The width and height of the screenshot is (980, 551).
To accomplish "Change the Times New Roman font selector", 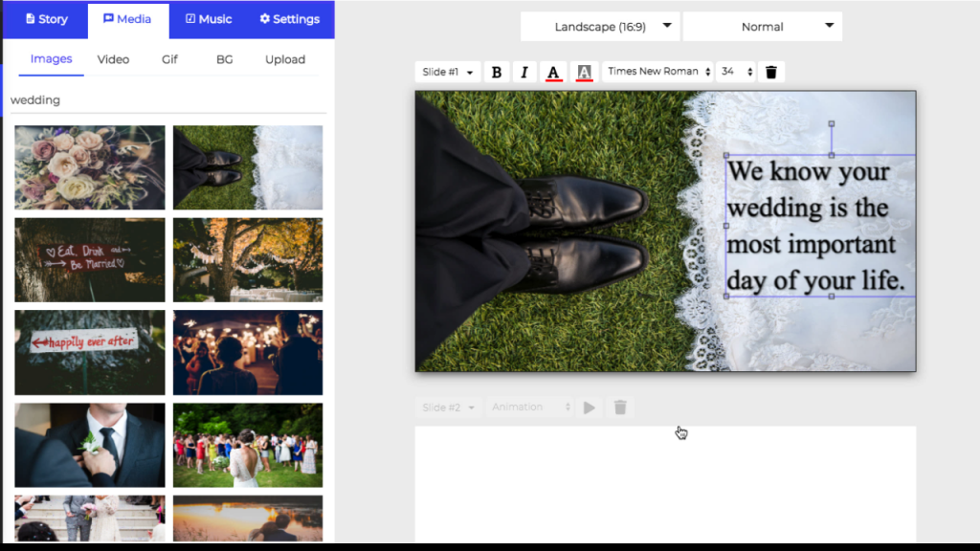I will pos(658,72).
